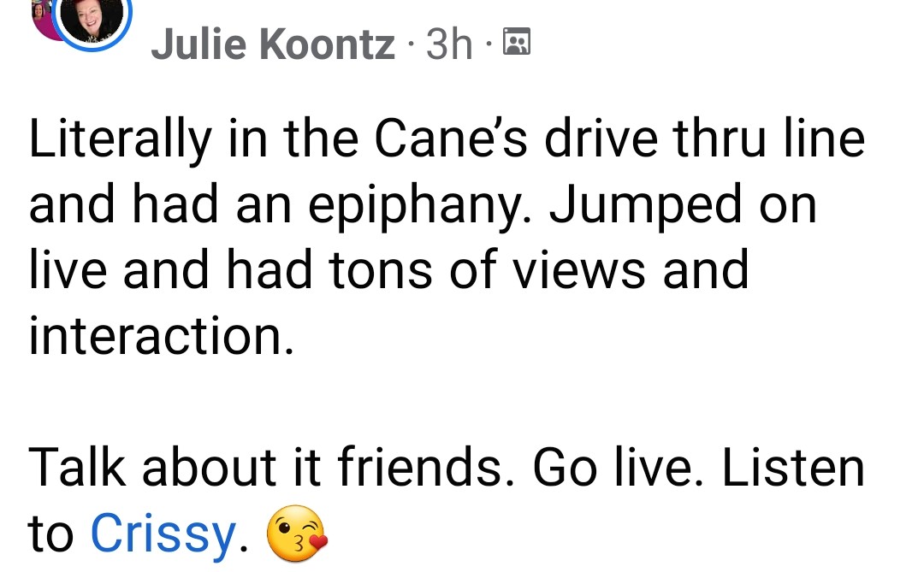Click the word Literally in the post
Image resolution: width=924 pixels, height=572 pixels.
point(121,140)
